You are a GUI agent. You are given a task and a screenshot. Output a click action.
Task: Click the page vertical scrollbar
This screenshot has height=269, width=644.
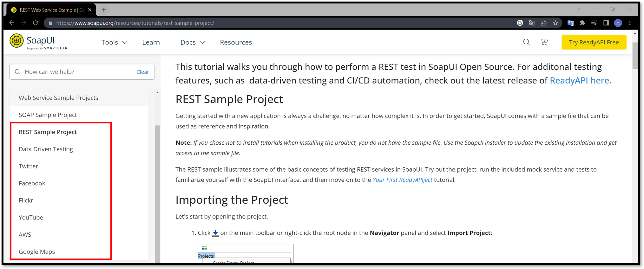tap(635, 56)
